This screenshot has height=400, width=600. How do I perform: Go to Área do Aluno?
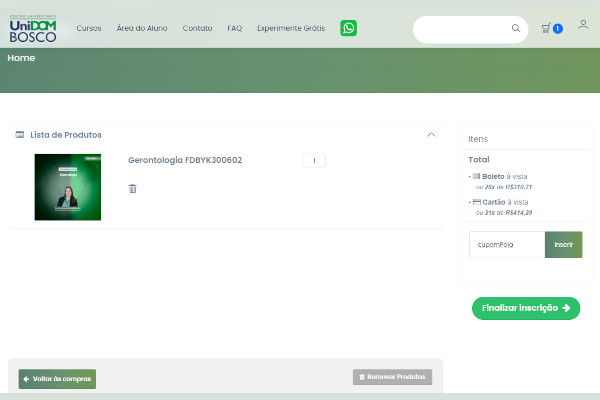(x=141, y=29)
